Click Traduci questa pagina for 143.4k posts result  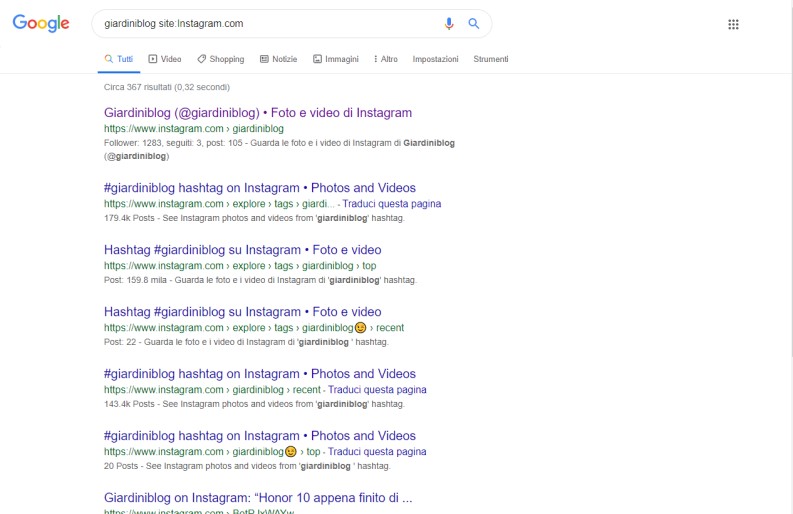377,390
